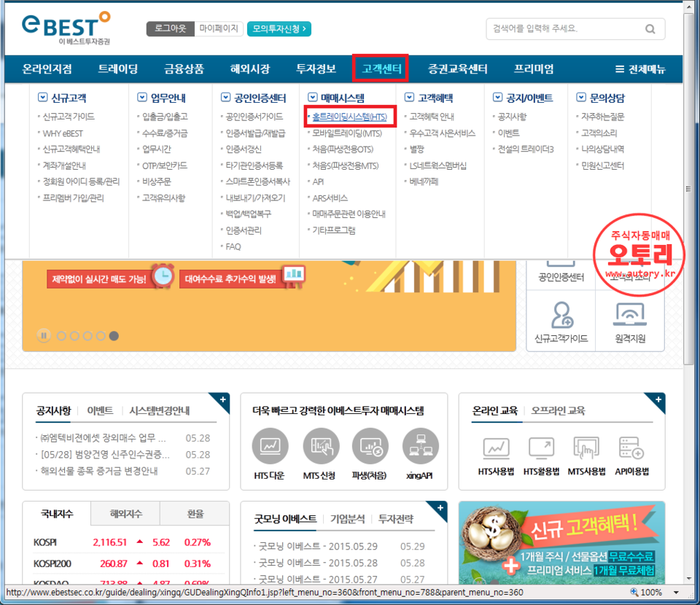Switch to 기업분석 tab
Image resolution: width=700 pixels, height=605 pixels.
click(347, 519)
